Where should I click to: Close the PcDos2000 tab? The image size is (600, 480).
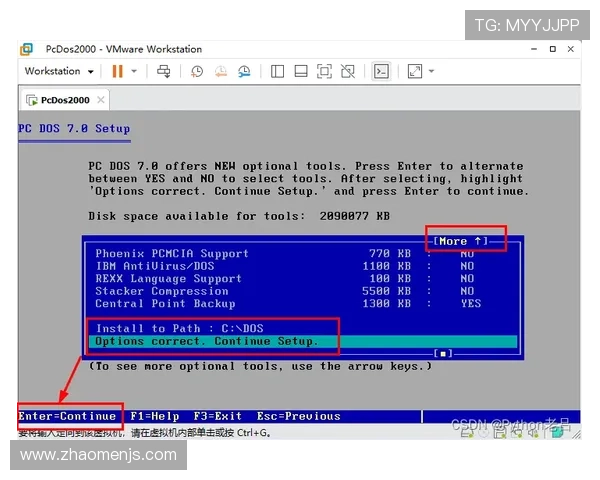pyautogui.click(x=101, y=100)
